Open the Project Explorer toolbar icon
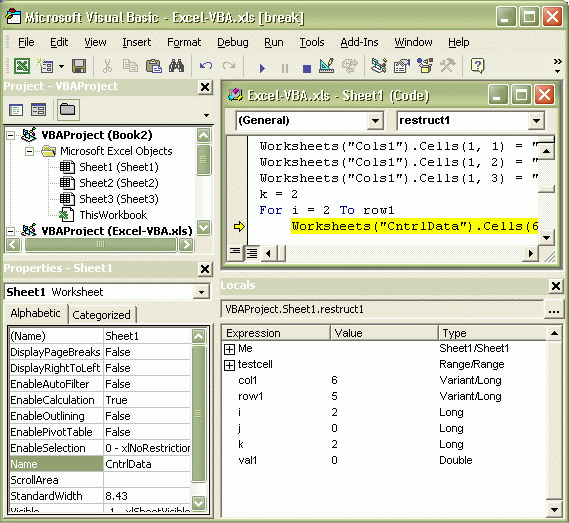Image resolution: width=569 pixels, height=523 pixels. (378, 66)
